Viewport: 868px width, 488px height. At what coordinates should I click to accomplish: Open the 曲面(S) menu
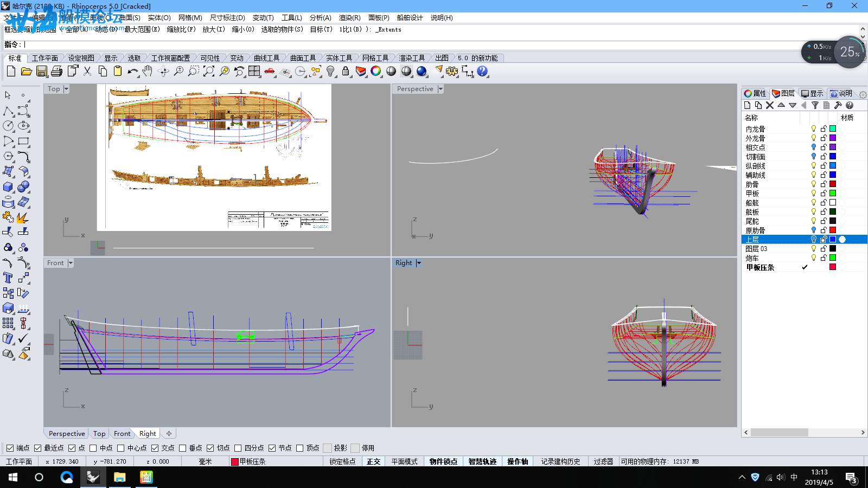point(130,18)
